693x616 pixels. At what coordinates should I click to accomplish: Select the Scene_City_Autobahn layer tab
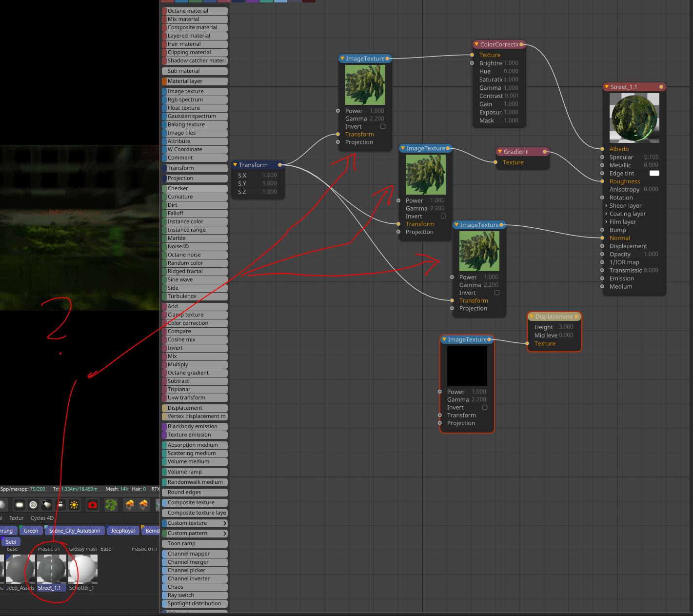[x=74, y=531]
